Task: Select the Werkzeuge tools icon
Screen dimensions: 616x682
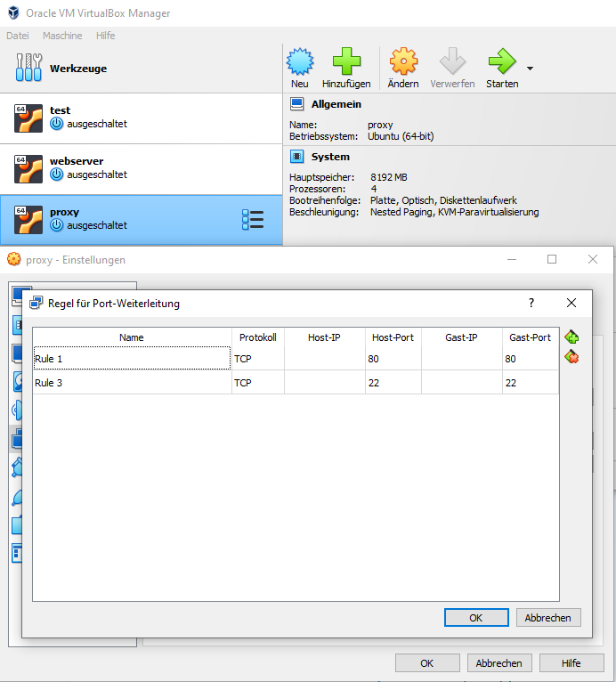Action: click(28, 68)
